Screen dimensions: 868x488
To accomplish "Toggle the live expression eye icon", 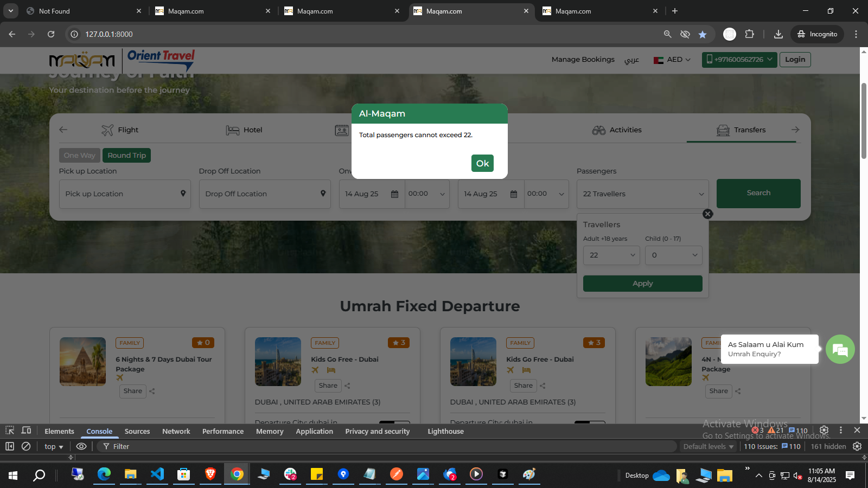I will point(81,446).
